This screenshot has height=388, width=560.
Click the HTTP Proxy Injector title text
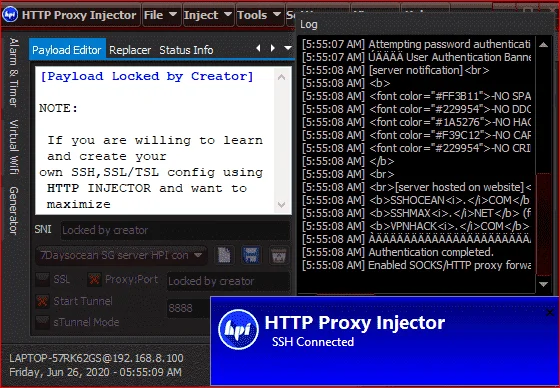coord(79,15)
